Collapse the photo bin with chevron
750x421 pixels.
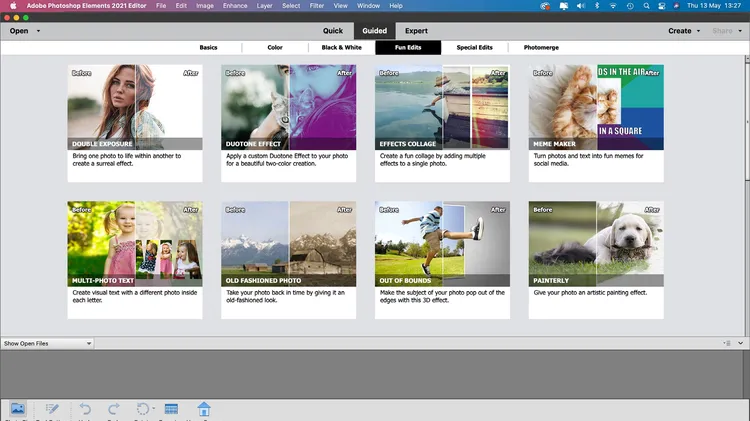coord(740,343)
